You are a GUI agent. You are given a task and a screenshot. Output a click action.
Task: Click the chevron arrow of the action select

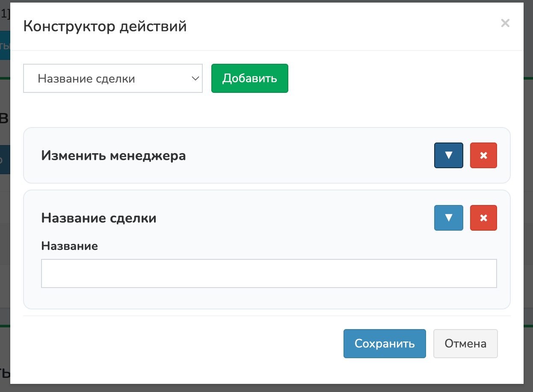(195, 78)
